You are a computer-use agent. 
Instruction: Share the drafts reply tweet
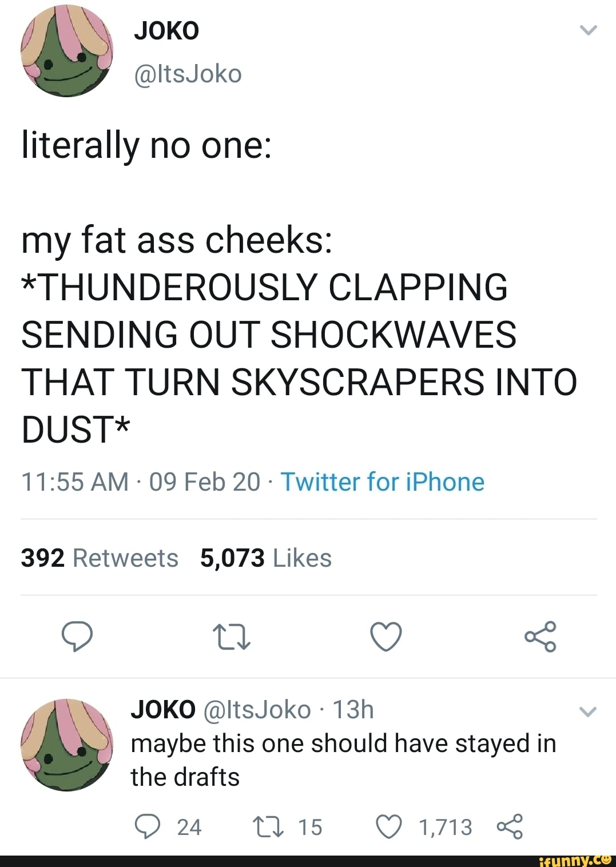click(x=510, y=827)
